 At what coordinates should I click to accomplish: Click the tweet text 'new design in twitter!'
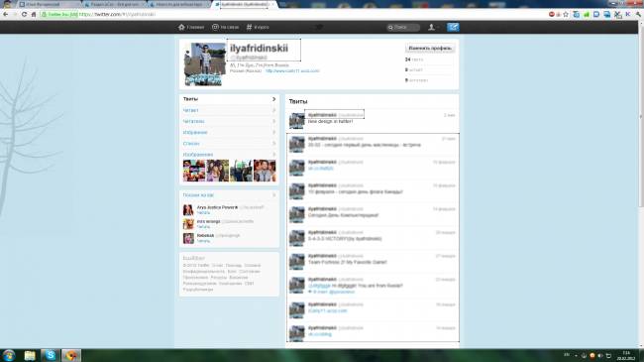[x=330, y=121]
